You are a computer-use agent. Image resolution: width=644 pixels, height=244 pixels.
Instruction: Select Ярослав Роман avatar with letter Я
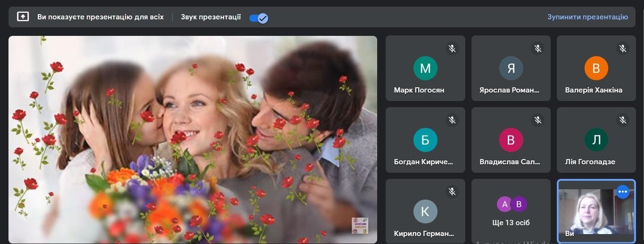511,68
